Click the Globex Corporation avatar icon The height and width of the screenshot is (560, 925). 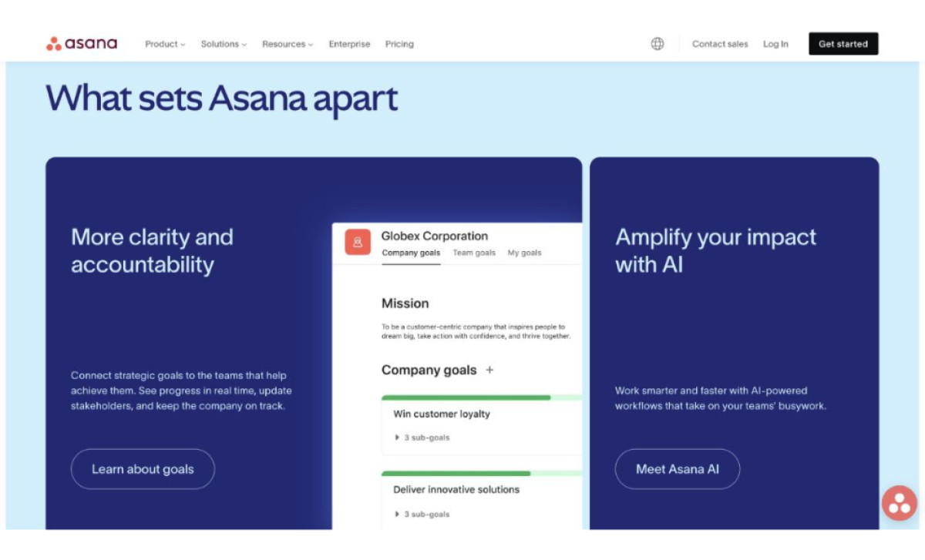tap(356, 242)
